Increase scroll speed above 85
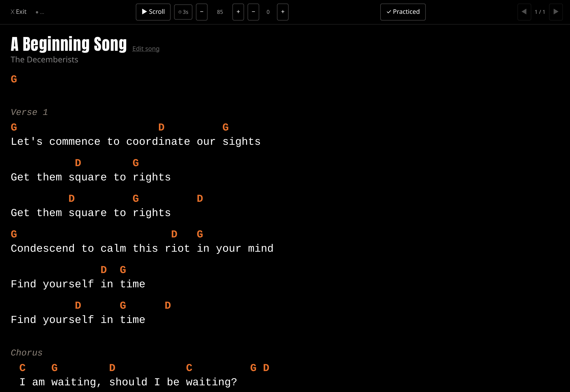The width and height of the screenshot is (570, 392). 238,12
